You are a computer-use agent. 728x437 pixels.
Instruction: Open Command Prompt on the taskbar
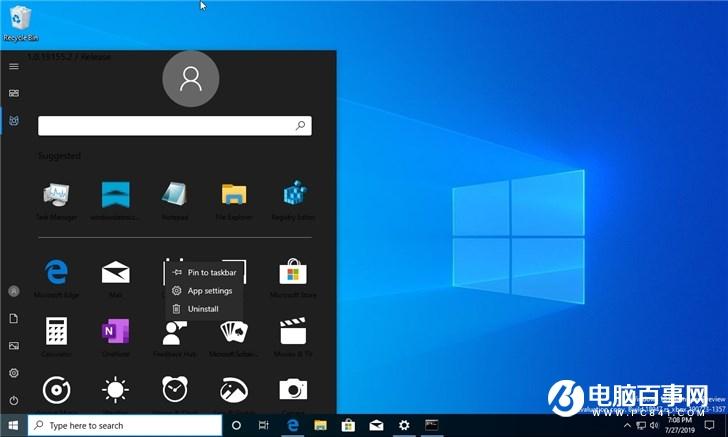point(432,425)
